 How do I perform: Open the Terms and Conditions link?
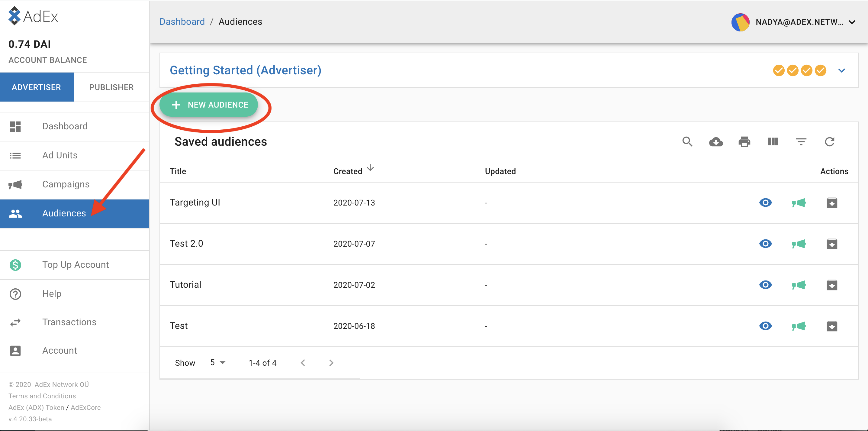point(42,396)
